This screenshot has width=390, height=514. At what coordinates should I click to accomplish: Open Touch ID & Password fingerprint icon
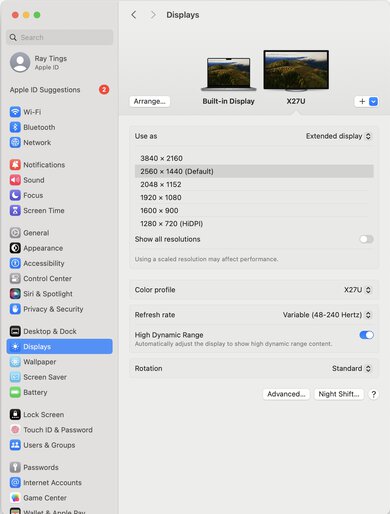click(x=15, y=430)
